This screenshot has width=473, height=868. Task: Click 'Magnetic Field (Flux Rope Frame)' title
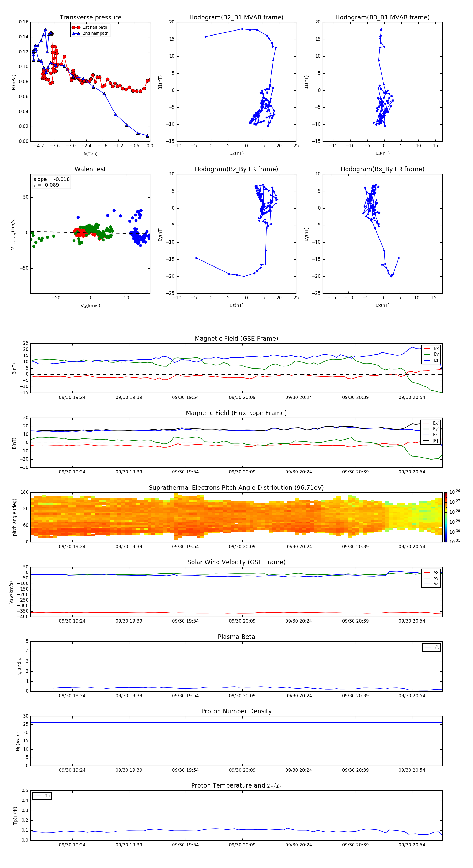[236, 413]
